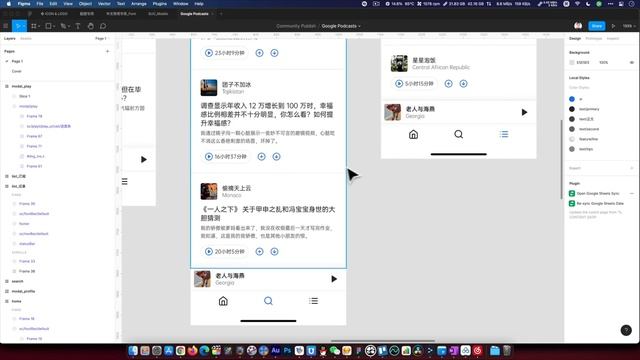The width and height of the screenshot is (640, 360).
Task: Add a new page with plus icon
Action: [107, 51]
